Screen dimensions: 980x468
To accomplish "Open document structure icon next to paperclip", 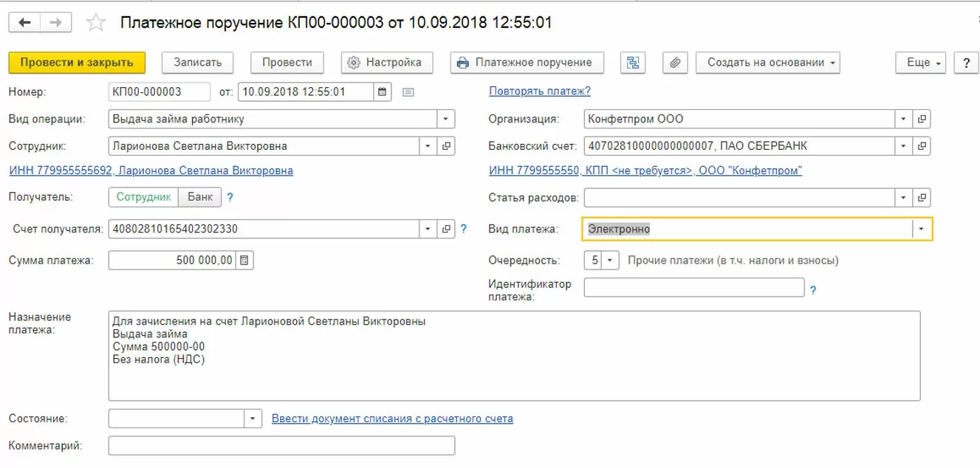I will click(x=633, y=63).
